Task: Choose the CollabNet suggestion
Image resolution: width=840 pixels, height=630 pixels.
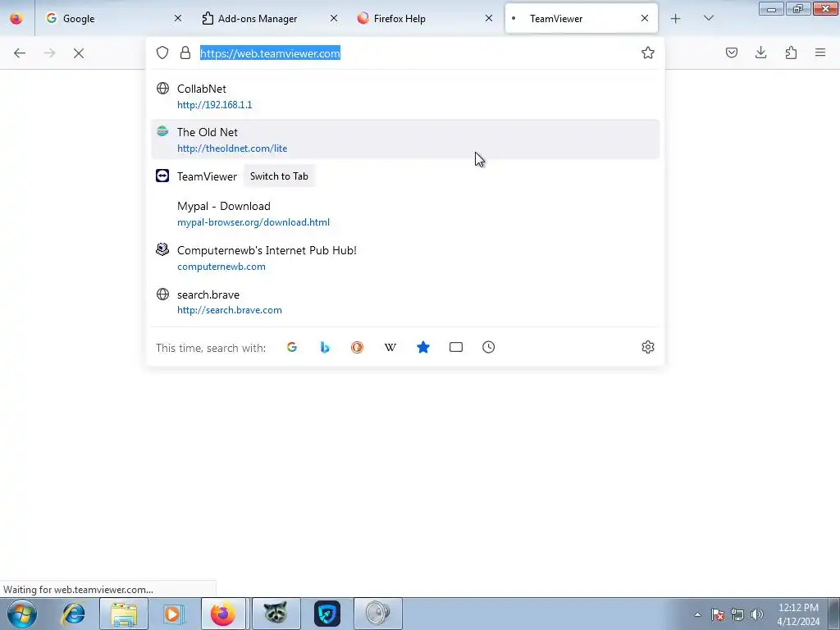Action: pyautogui.click(x=405, y=96)
